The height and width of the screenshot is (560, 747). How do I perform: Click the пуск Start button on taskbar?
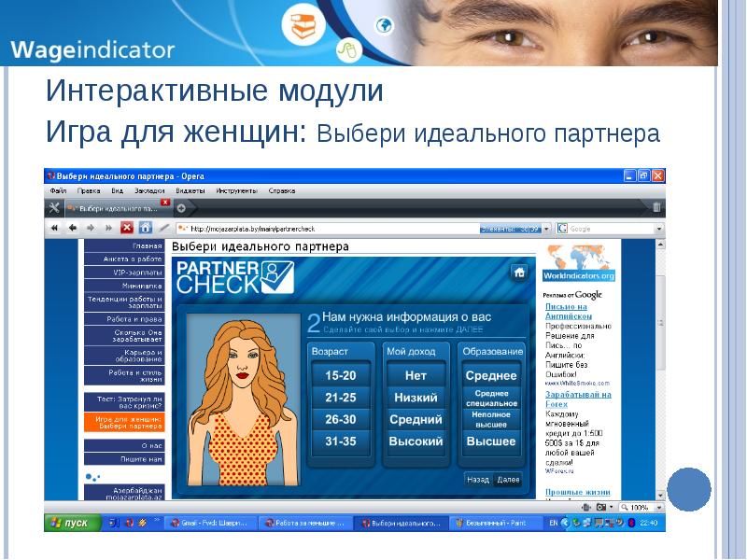click(x=70, y=524)
